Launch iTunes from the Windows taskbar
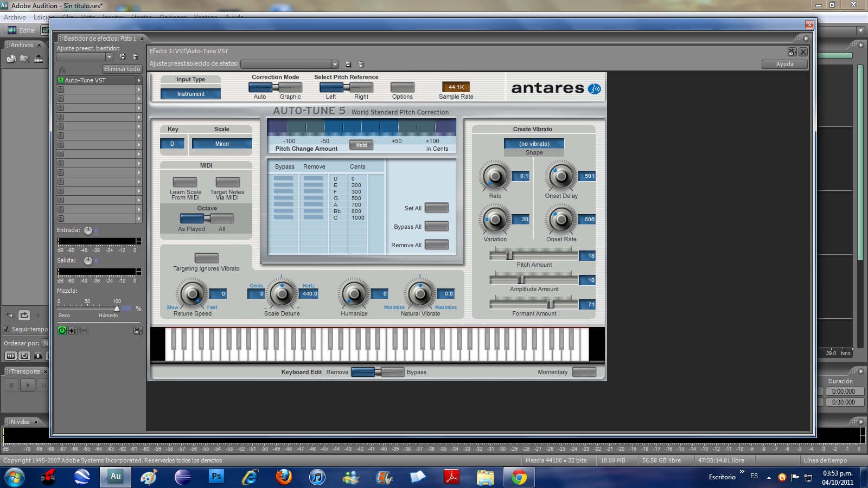 coord(317,477)
